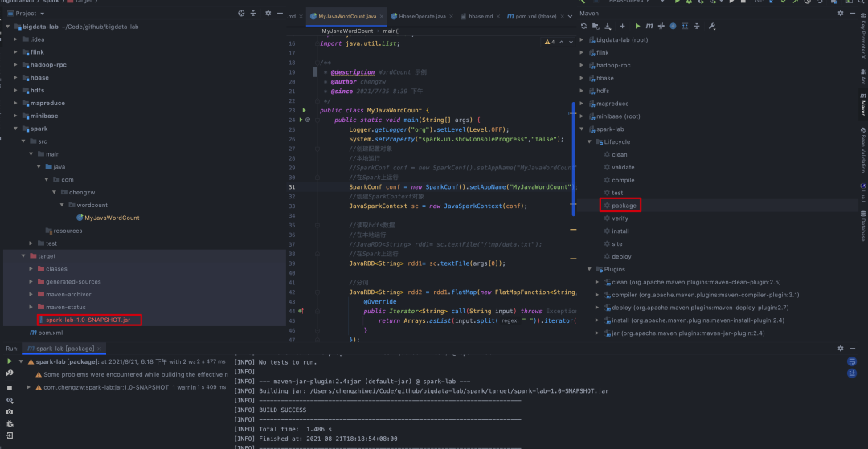The image size is (868, 449).
Task: Collapse all in Project panel
Action: pyautogui.click(x=253, y=14)
